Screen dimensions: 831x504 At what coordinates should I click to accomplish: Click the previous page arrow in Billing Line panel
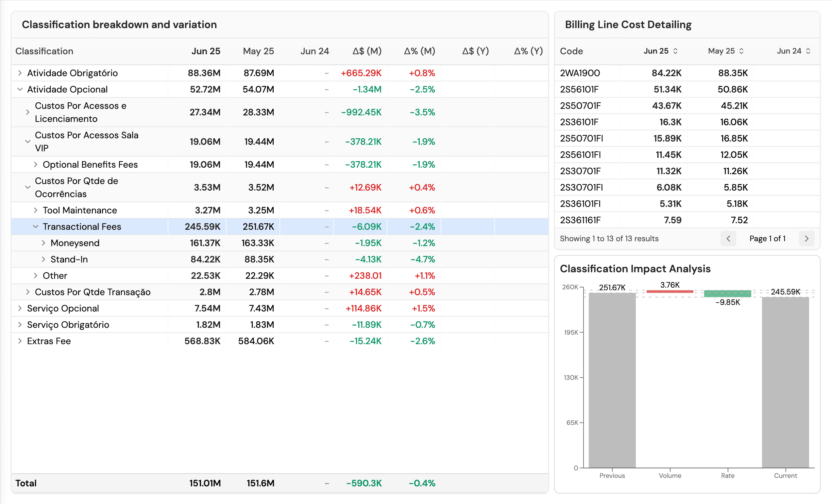coord(728,239)
